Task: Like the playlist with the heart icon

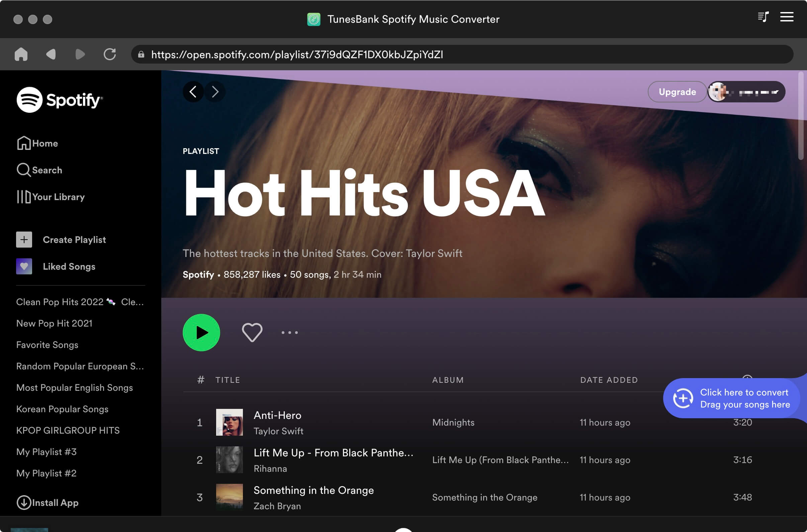Action: point(252,333)
